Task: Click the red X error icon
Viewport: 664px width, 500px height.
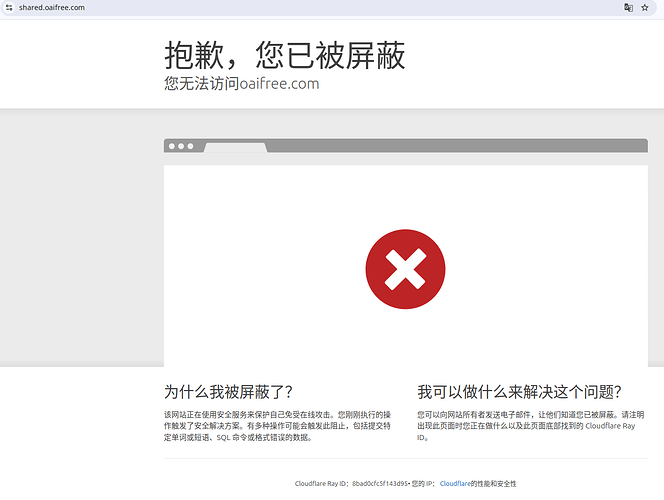Action: [x=405, y=269]
